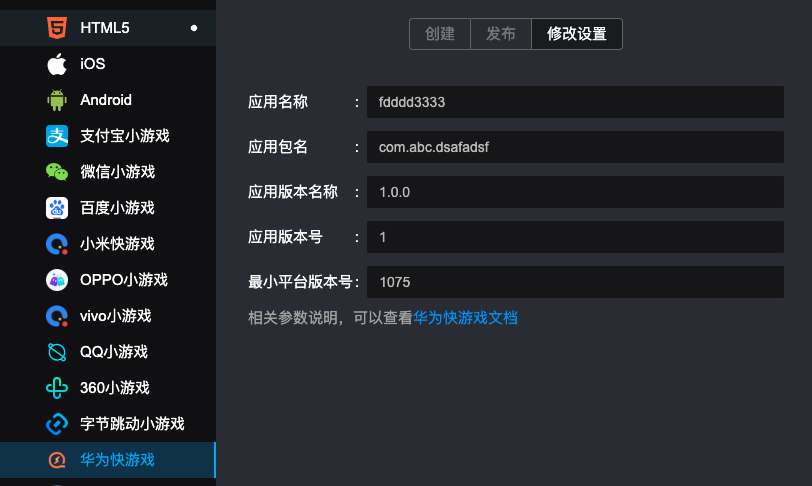812x486 pixels.
Task: Select the iOS Apple logo icon
Action: coord(57,64)
